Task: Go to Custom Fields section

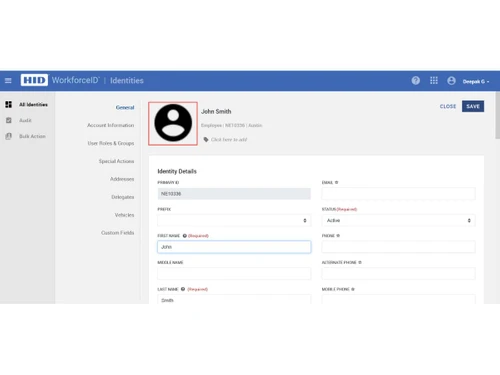Action: pos(118,233)
